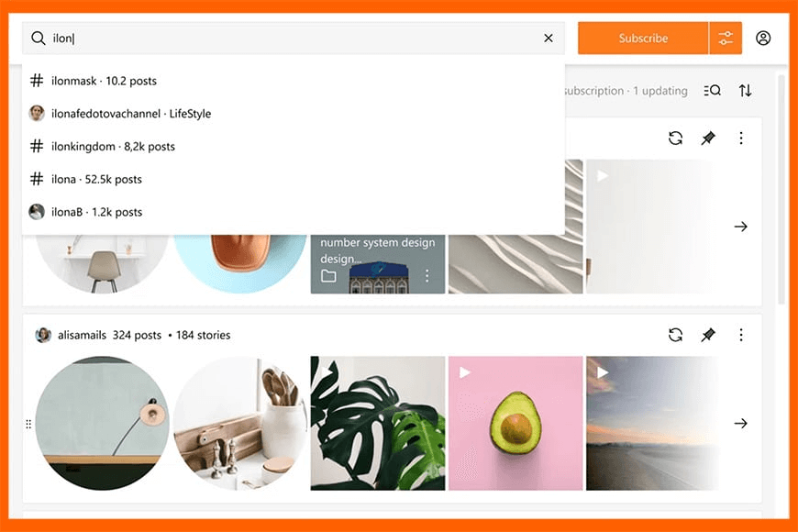Image resolution: width=798 pixels, height=532 pixels.
Task: Show more alisamails posts with arrow
Action: tap(741, 423)
